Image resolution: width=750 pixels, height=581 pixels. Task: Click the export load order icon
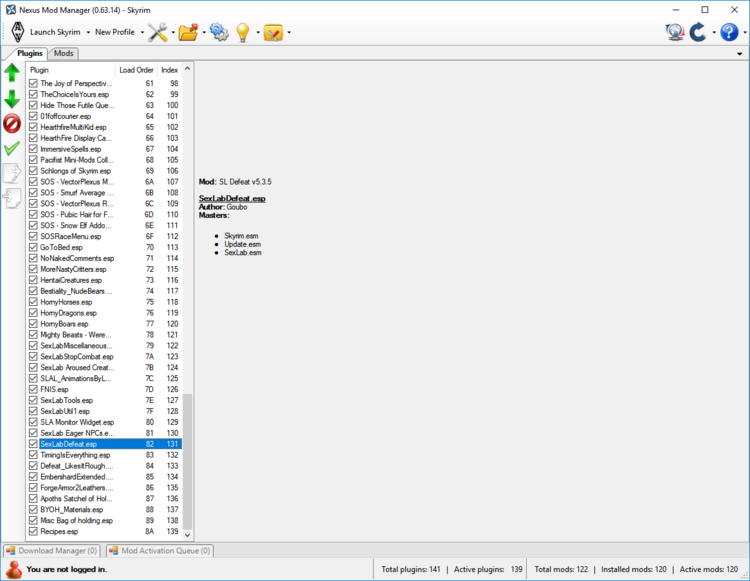(12, 173)
